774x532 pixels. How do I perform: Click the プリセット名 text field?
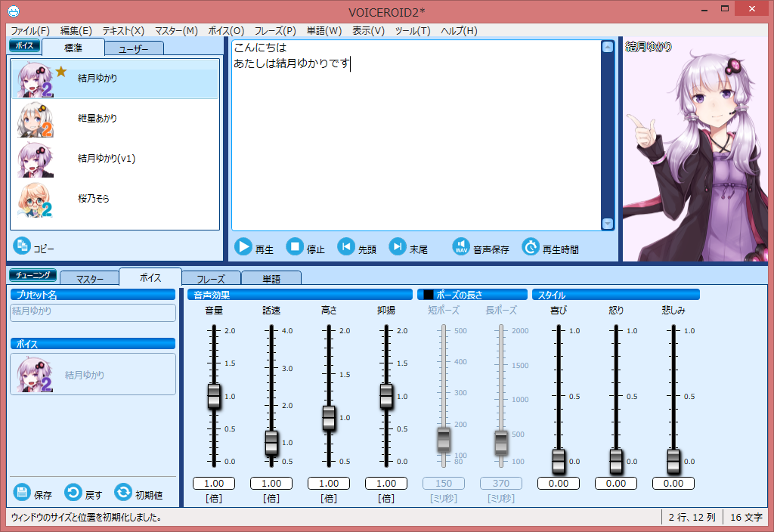point(93,312)
